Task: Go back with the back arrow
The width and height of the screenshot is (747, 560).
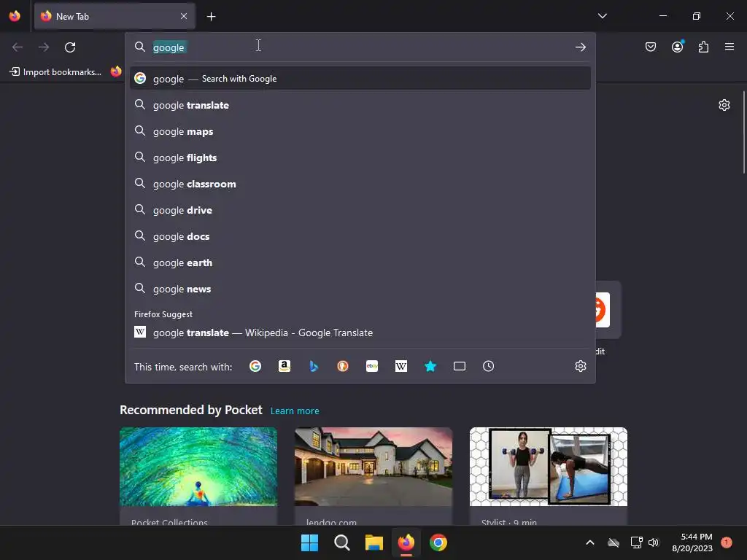Action: tap(18, 47)
